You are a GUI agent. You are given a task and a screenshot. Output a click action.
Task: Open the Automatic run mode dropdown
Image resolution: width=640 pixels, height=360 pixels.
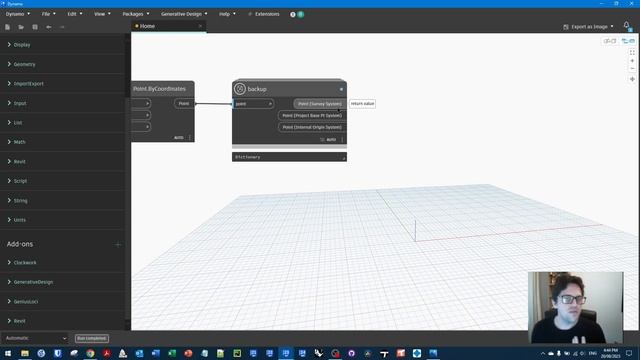pyautogui.click(x=36, y=338)
